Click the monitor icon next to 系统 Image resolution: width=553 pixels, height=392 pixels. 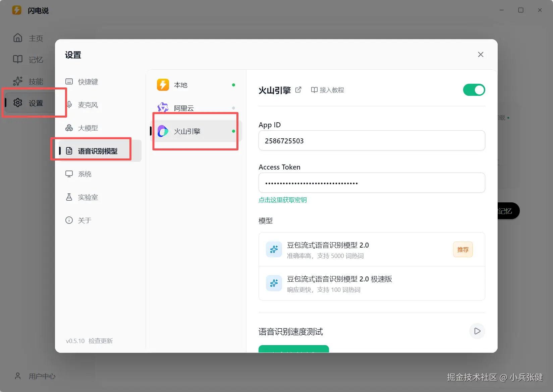69,174
